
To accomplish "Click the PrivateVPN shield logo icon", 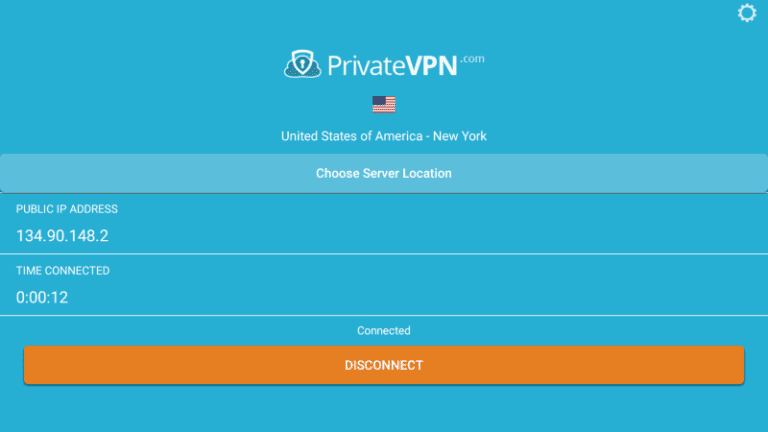I will click(x=303, y=64).
